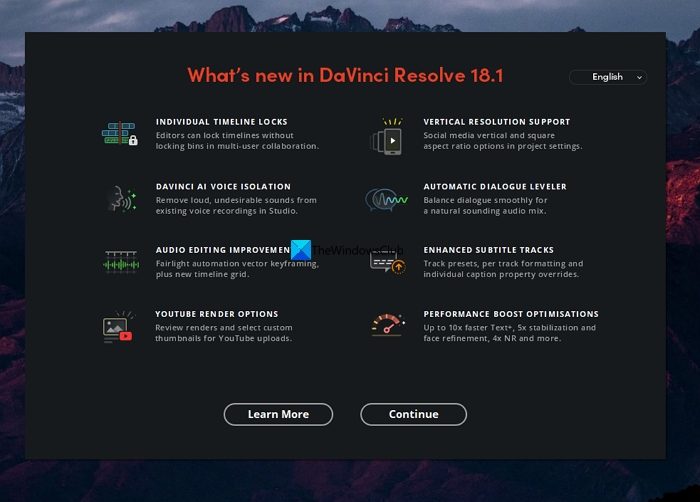Click the Vertical Resolution Support phone icon
The width and height of the screenshot is (700, 502).
pos(387,137)
